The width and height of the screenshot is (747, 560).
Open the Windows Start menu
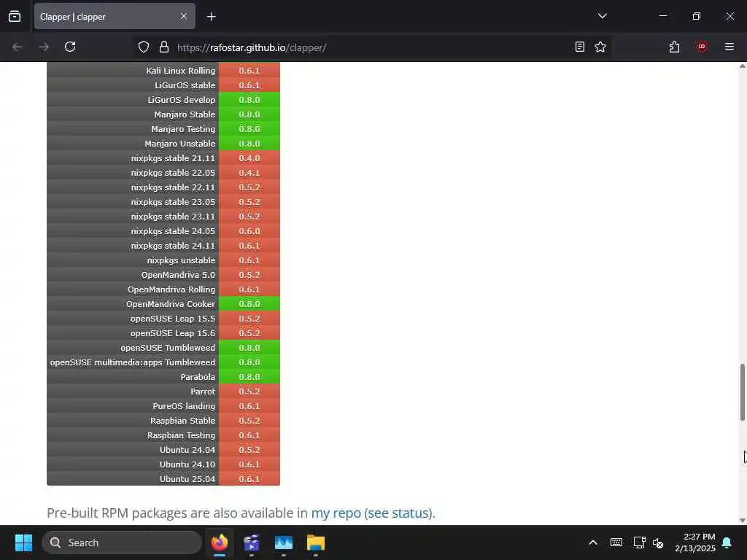click(x=23, y=542)
